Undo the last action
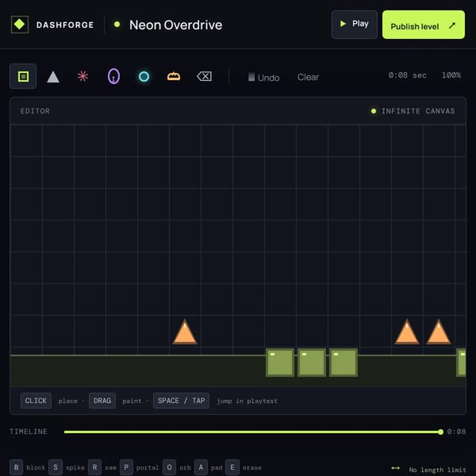Image resolution: width=476 pixels, height=476 pixels. 263,77
